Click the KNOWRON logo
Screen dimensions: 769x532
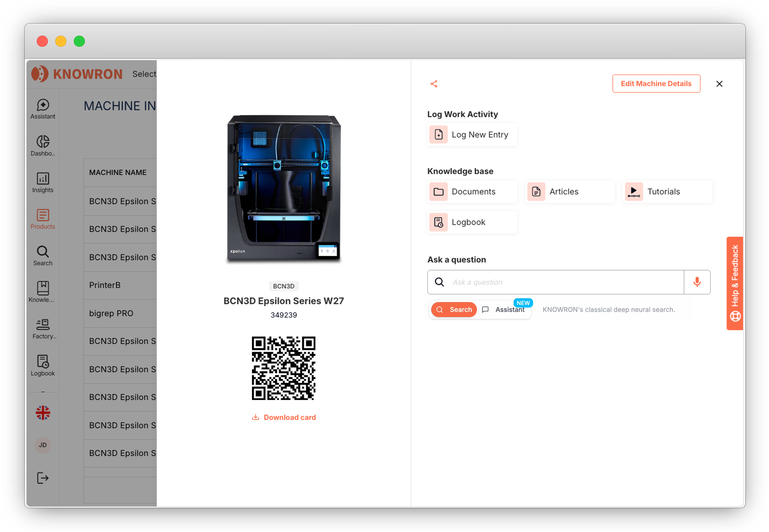(x=77, y=74)
